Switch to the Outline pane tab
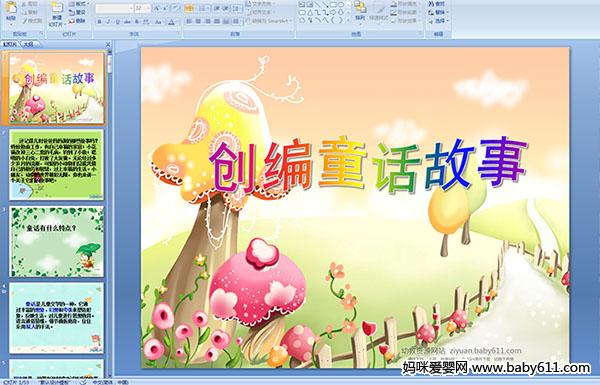The image size is (600, 385). (x=28, y=44)
